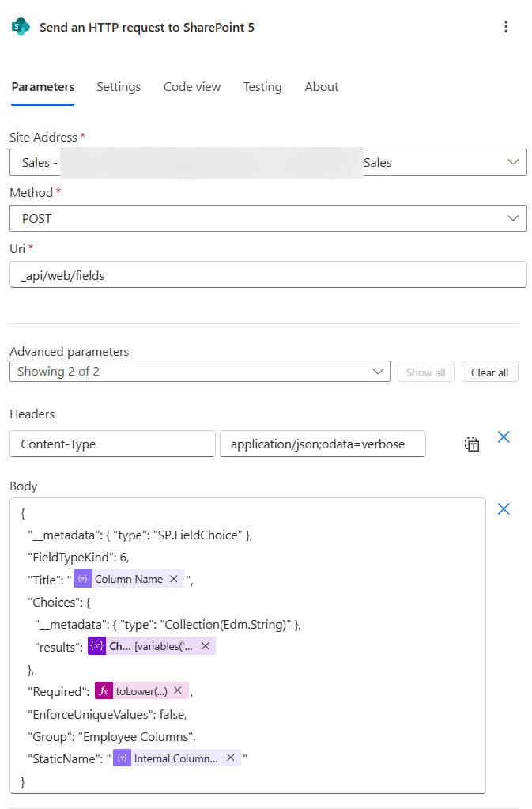Switch to the Settings tab

(119, 87)
